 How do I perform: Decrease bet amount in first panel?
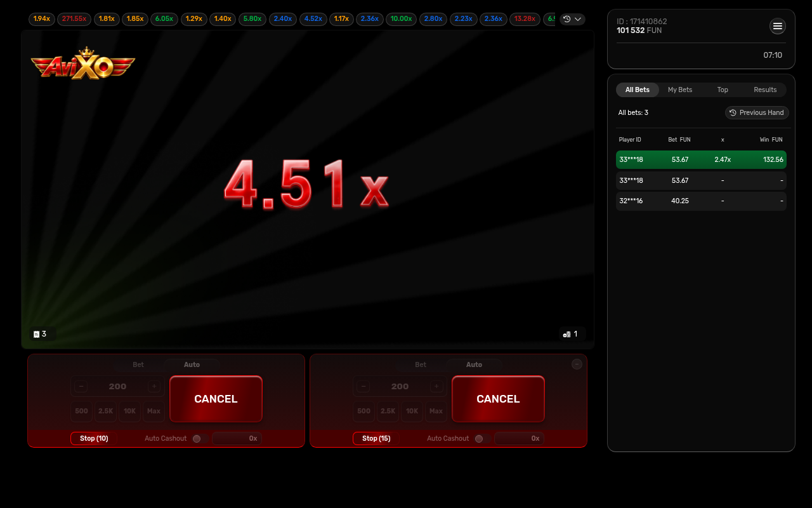(x=81, y=386)
